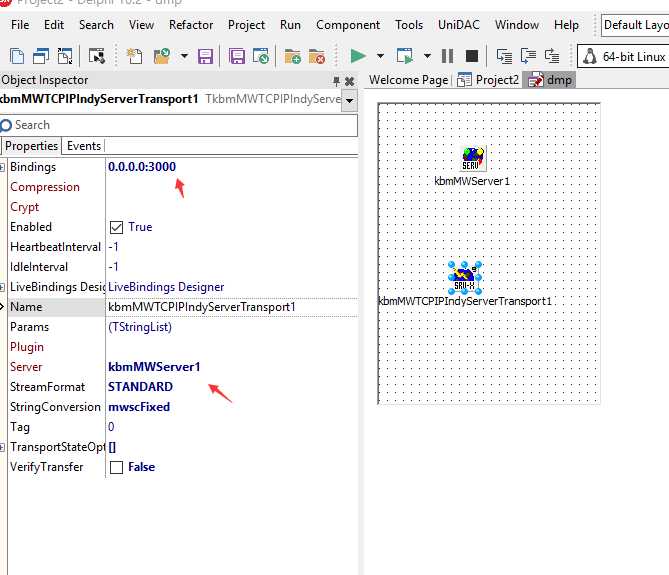The image size is (669, 575).
Task: Click the StreamFormat value STANDARD
Action: pos(140,387)
